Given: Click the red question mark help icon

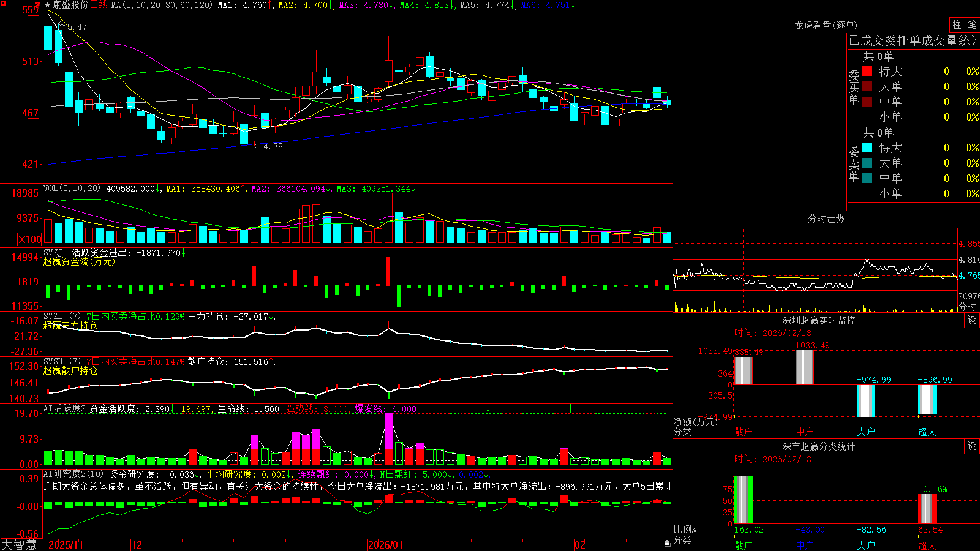Looking at the screenshot, I should click(x=38, y=4).
